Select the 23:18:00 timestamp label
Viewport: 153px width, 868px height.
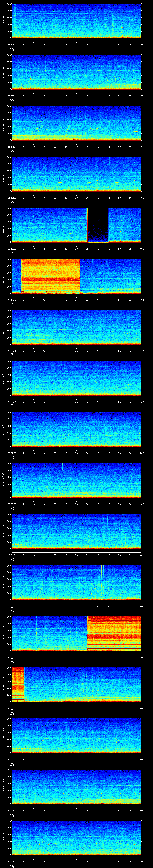tap(12, 249)
